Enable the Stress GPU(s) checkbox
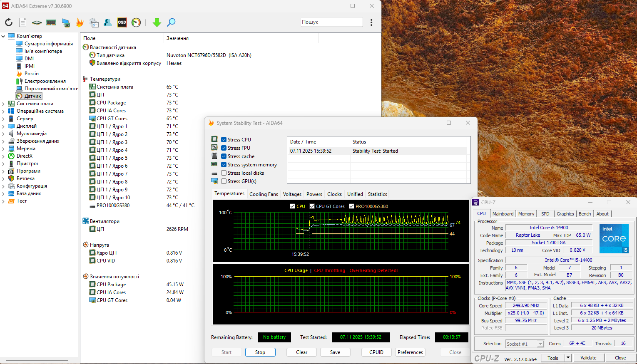 pos(224,181)
